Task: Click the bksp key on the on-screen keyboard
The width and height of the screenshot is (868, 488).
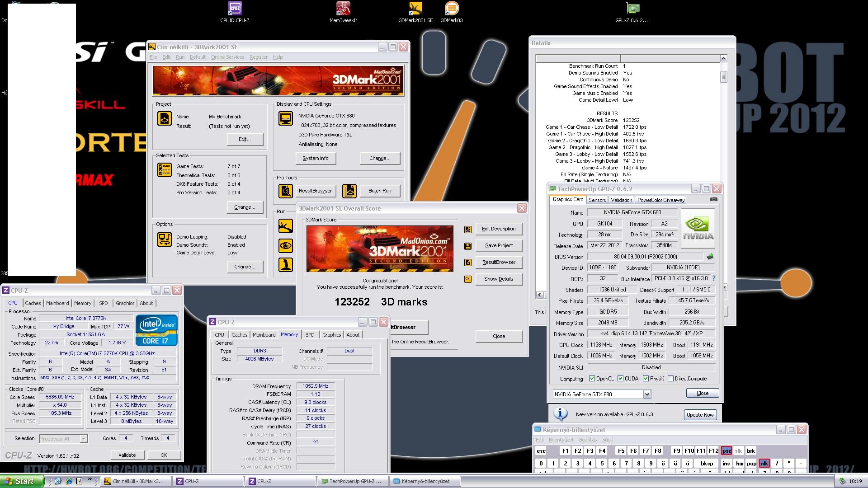Action: tap(707, 463)
